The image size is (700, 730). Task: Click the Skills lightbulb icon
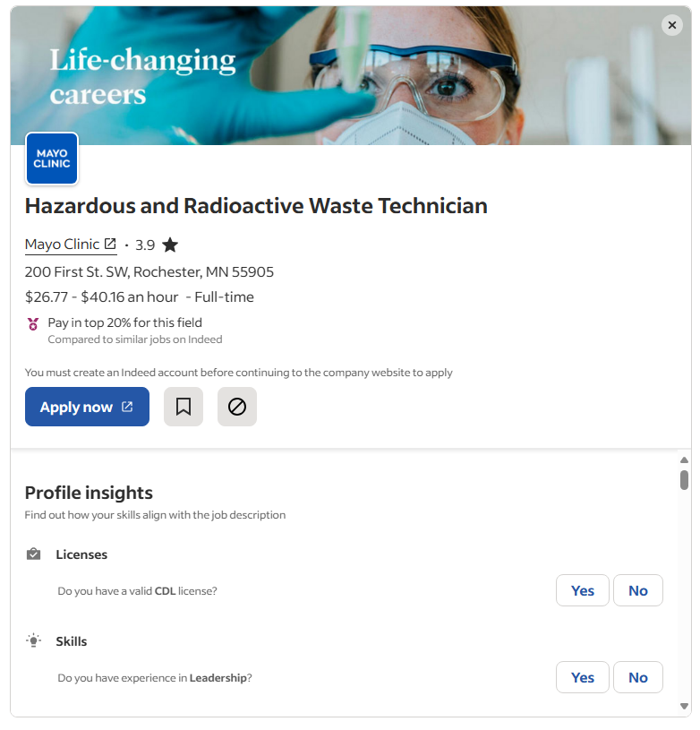point(33,640)
